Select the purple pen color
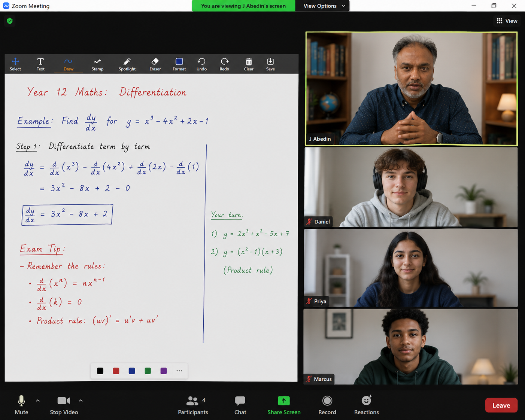525x420 pixels. [x=164, y=371]
